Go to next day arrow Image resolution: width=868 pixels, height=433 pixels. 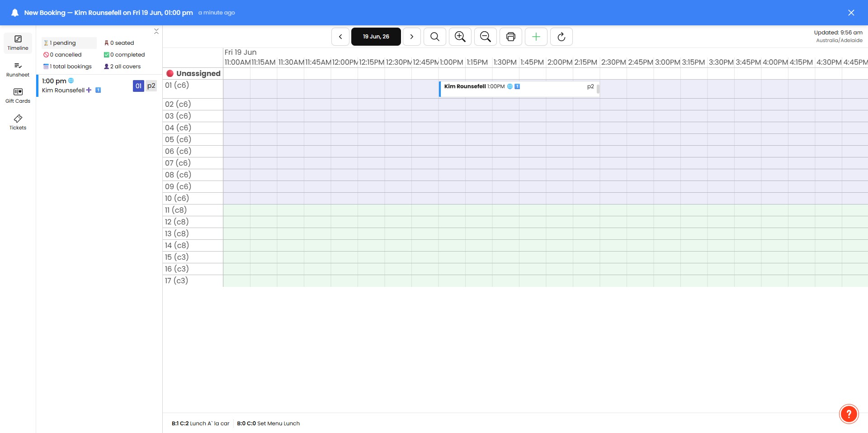click(411, 37)
